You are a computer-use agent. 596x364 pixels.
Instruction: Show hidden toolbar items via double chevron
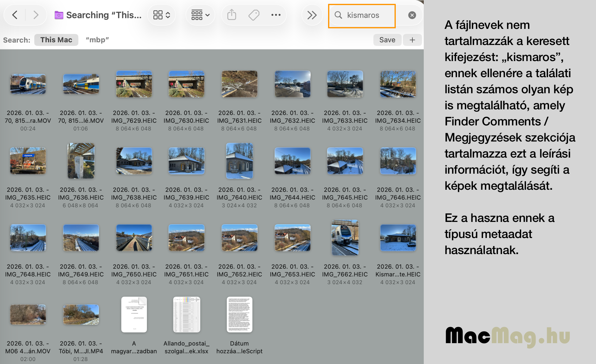point(312,15)
